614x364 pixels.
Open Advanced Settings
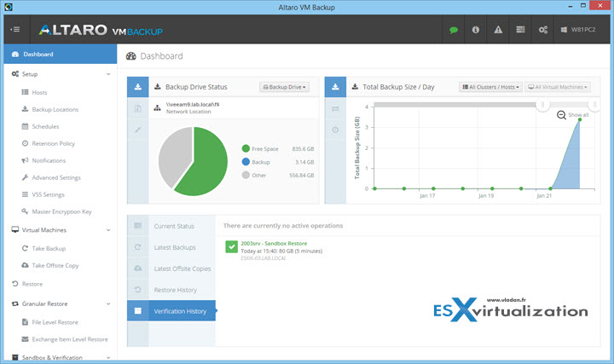56,177
